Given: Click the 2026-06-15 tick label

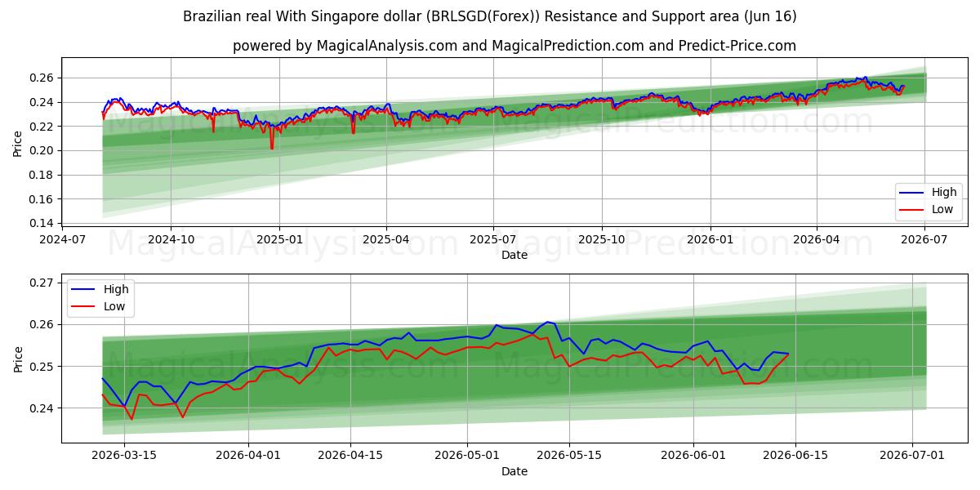Looking at the screenshot, I should [795, 456].
